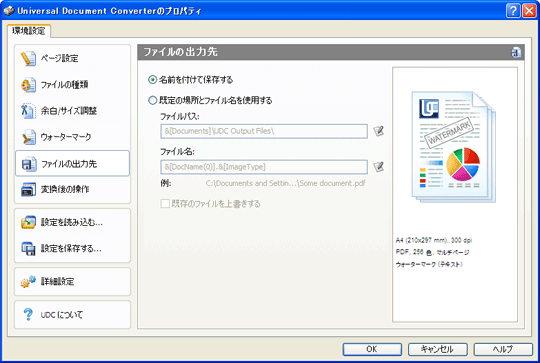Switch to the 環境設定 tab
Image resolution: width=540 pixels, height=363 pixels.
(x=29, y=31)
